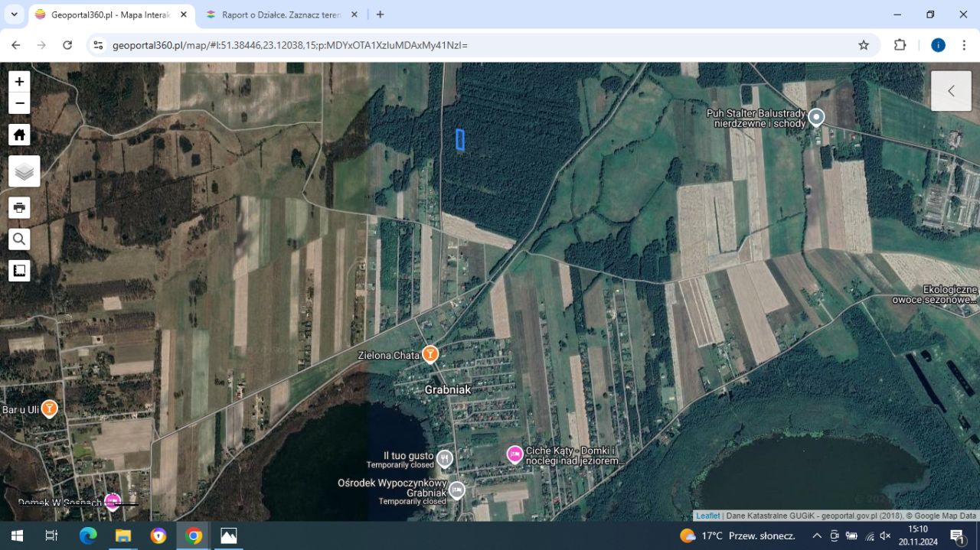Viewport: 980px width, 550px height.
Task: Zoom in on the map with the plus icon
Action: [x=19, y=81]
